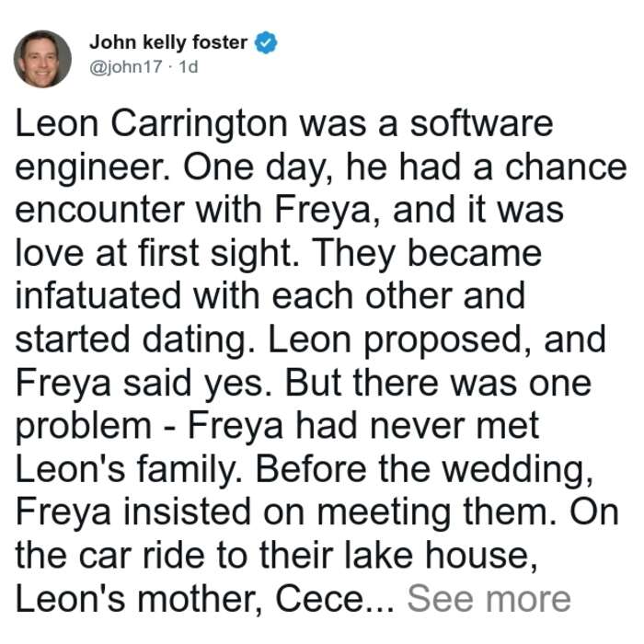The height and width of the screenshot is (644, 644).
Task: Open the 1d post timestamp
Action: pos(188,66)
